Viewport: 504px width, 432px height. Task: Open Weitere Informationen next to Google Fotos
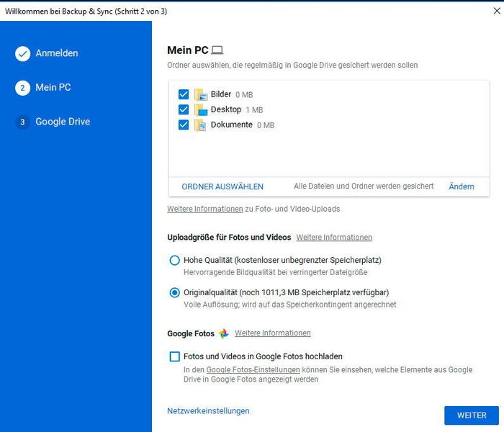click(273, 333)
